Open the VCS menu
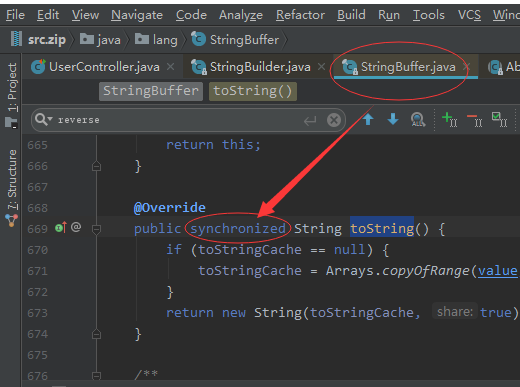The height and width of the screenshot is (387, 520). pos(469,15)
